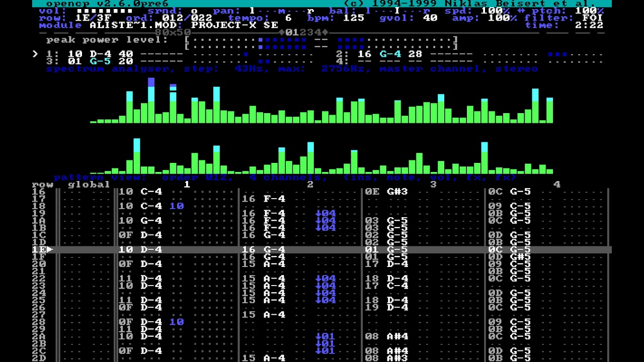Screen dimensions: 644x362
Task: Click the pattern view header text
Action: (285, 177)
